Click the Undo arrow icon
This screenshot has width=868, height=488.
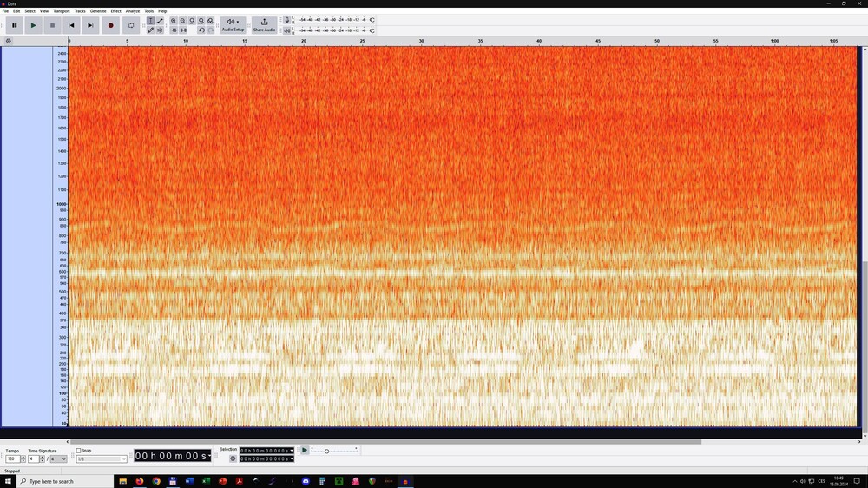(x=201, y=30)
